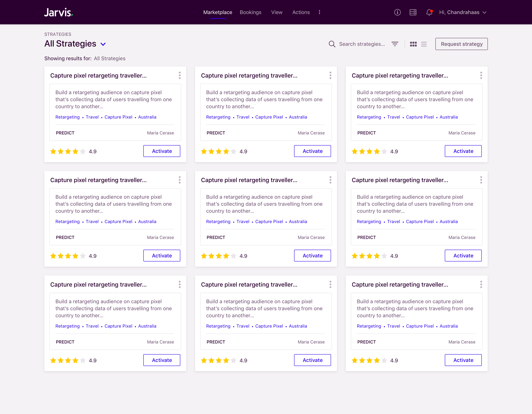Open the kebab menu on the middle-right card

tap(481, 180)
